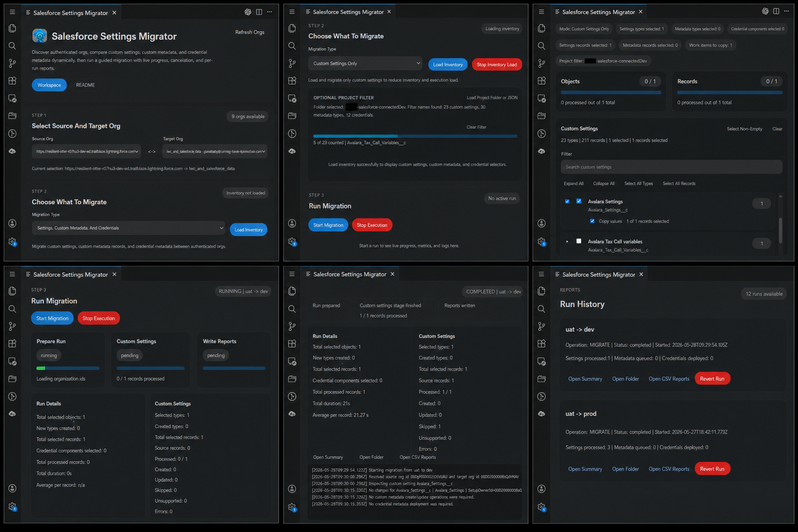Open Extensions icon in the Step 1 panel
The width and height of the screenshot is (798, 532).
[12, 81]
